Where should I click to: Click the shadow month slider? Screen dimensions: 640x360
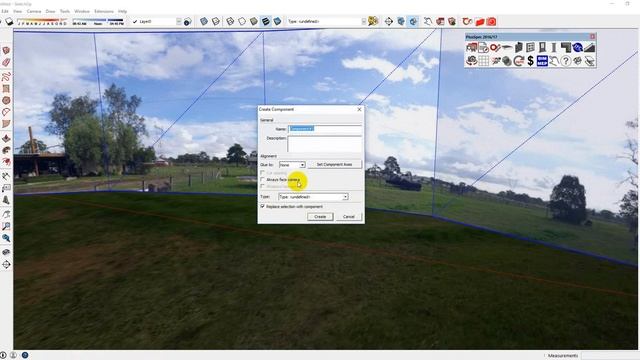click(42, 21)
